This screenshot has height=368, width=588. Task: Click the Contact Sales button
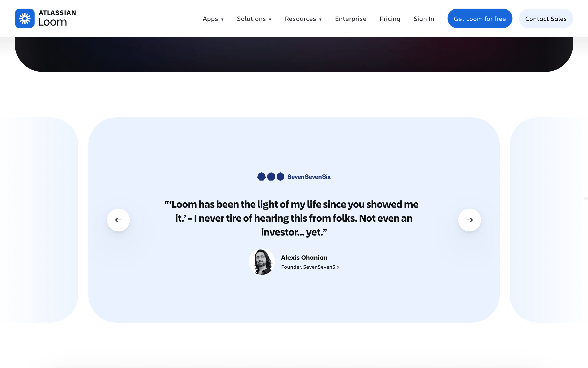coord(546,18)
